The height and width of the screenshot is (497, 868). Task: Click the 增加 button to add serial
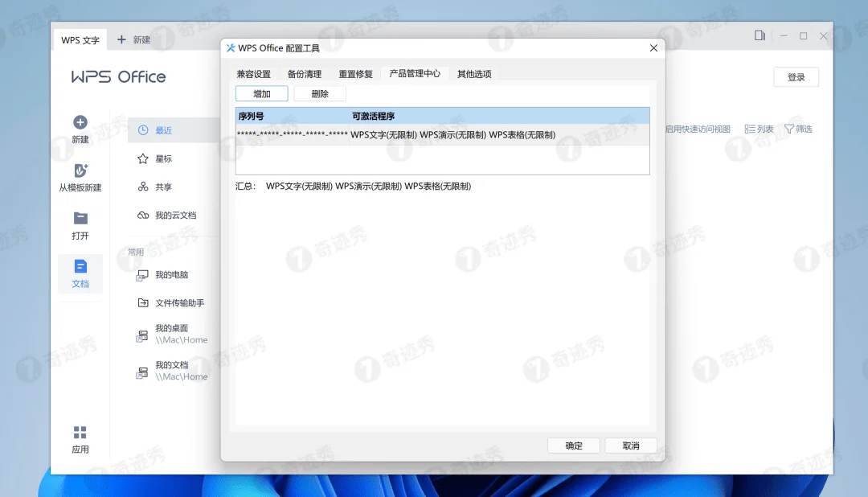[261, 93]
